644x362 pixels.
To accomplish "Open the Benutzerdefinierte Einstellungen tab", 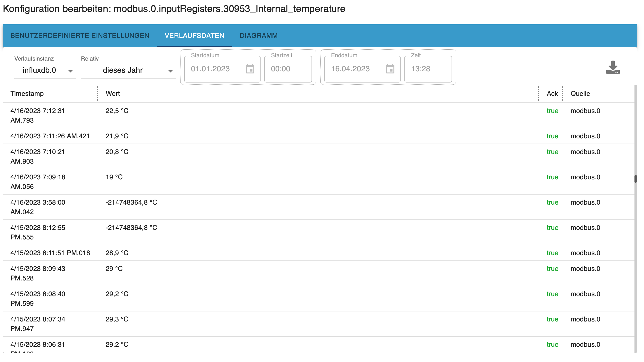I will point(80,36).
